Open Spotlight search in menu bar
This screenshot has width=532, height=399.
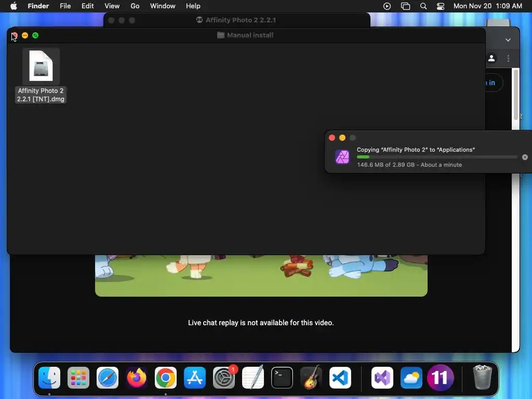423,6
